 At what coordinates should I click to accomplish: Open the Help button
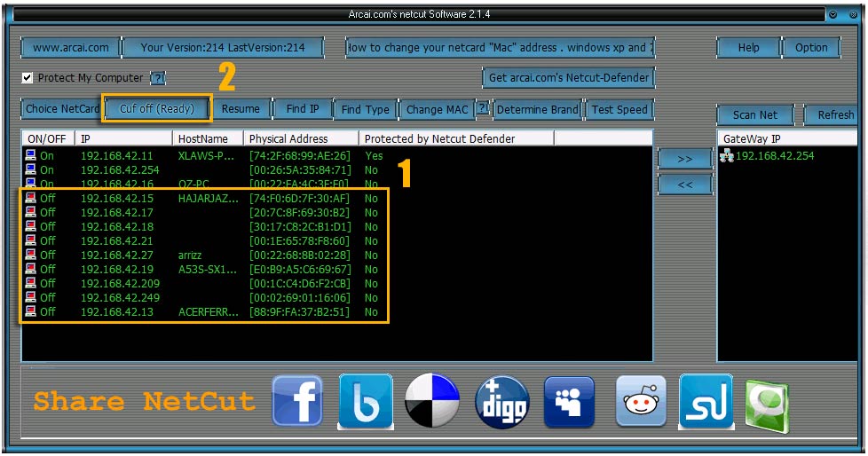748,48
